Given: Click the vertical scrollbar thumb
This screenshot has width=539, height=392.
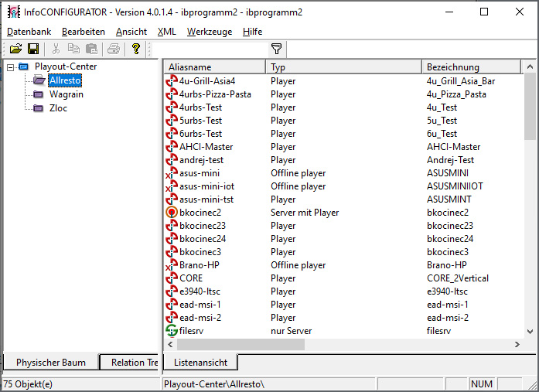Looking at the screenshot, I should 530,106.
